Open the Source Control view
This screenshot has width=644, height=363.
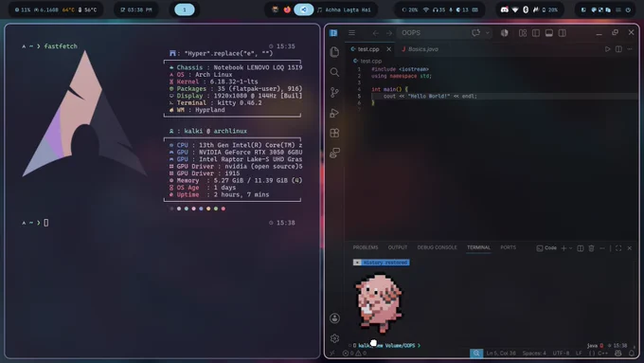coord(334,93)
